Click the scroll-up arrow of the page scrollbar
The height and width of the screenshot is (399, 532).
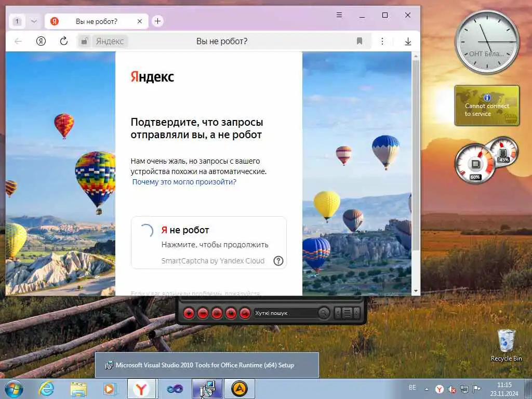tap(416, 56)
